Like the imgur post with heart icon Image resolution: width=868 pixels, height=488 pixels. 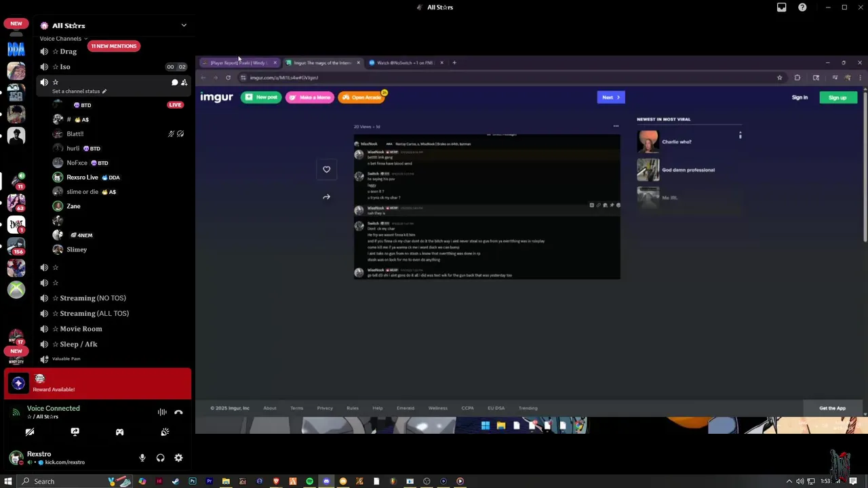pos(326,169)
